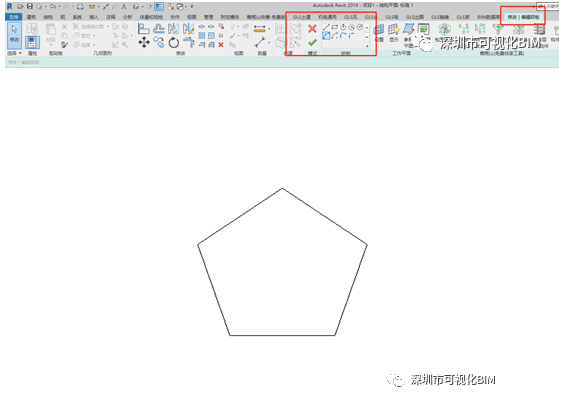
Task: Open the Paste dropdown arrow in clipboard panel
Action: coord(51,45)
